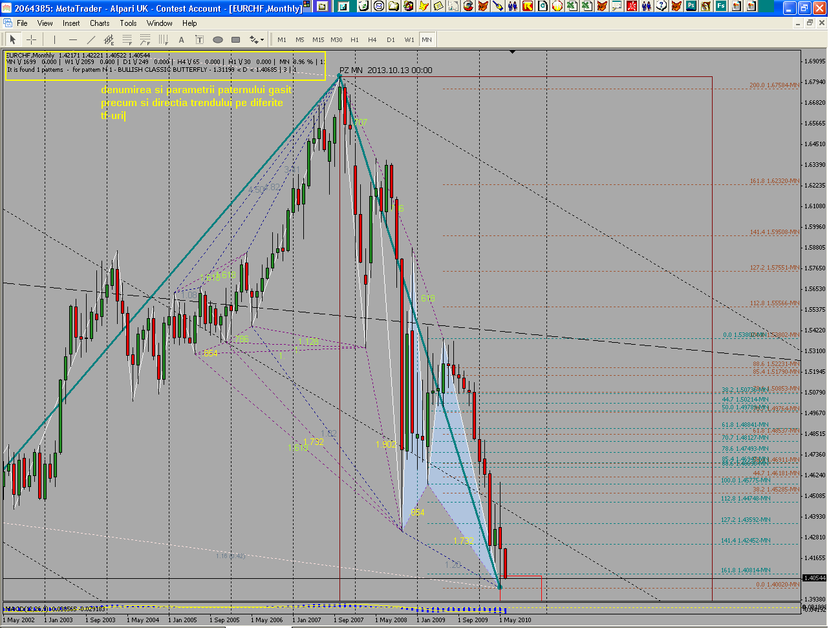840x628 pixels.
Task: Click the Fibonacci time zones tool
Action: 163,39
